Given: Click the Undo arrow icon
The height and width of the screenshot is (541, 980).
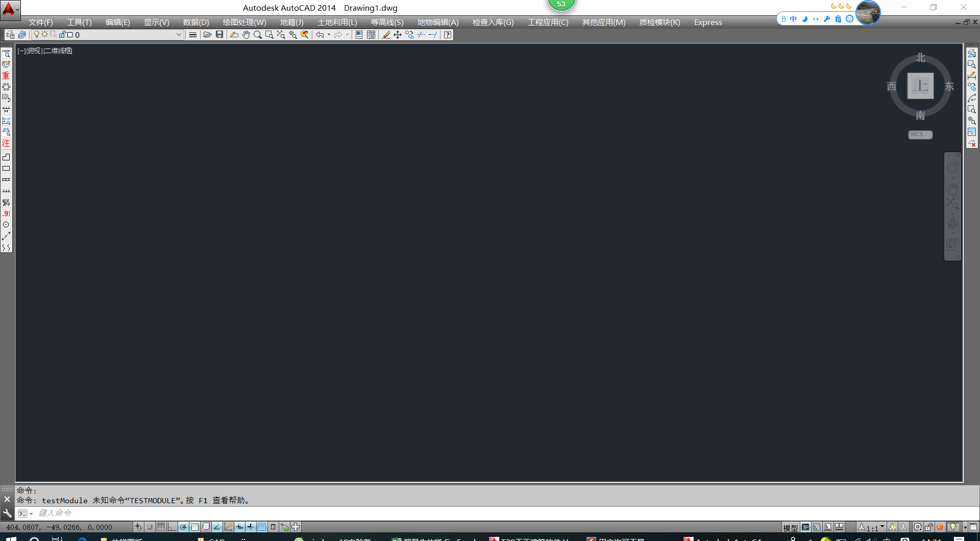Looking at the screenshot, I should [320, 35].
